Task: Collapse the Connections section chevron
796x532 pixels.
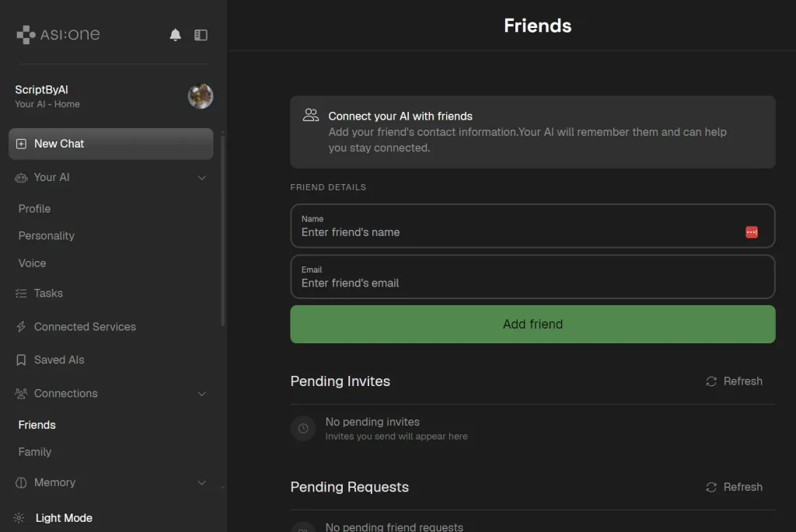Action: coord(202,394)
